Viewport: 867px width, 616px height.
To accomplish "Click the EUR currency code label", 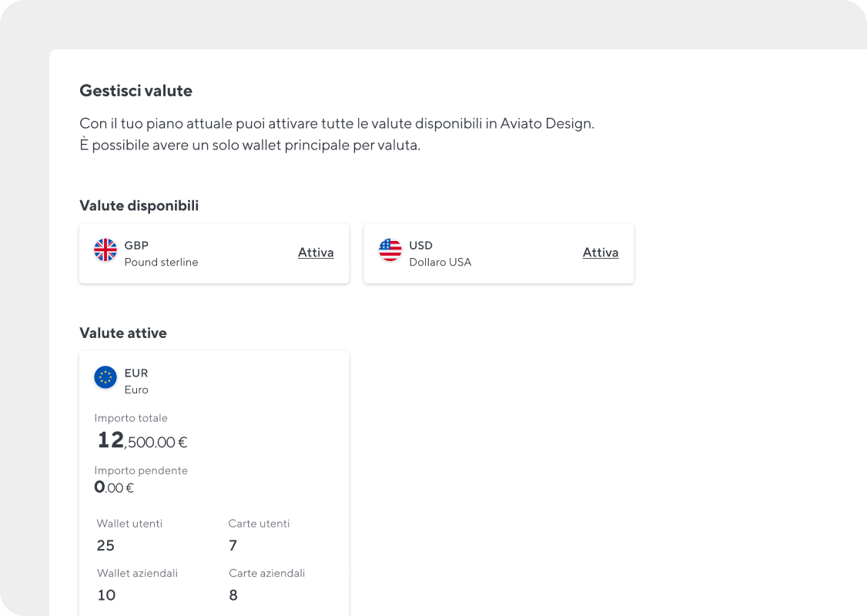I will click(x=136, y=373).
